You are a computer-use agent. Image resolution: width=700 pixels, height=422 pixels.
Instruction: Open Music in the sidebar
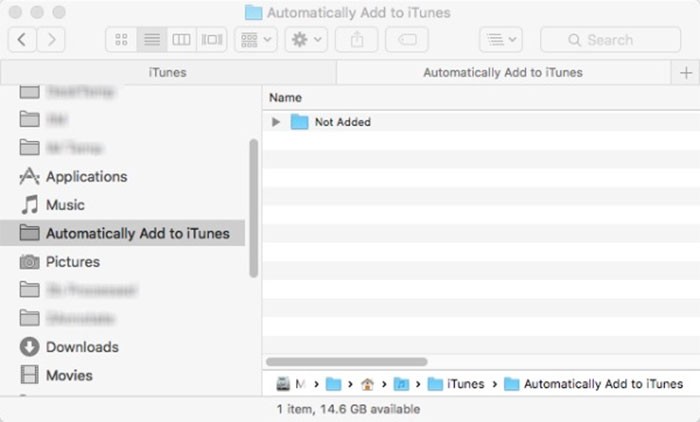coord(65,205)
